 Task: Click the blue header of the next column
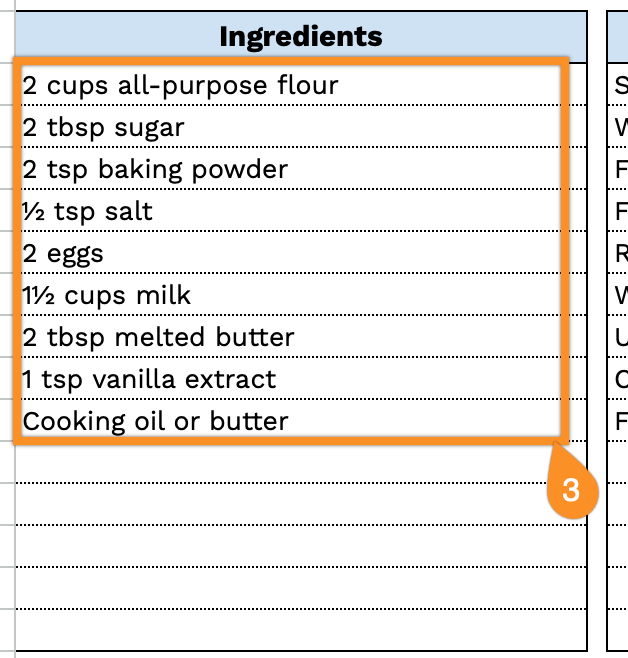point(619,37)
